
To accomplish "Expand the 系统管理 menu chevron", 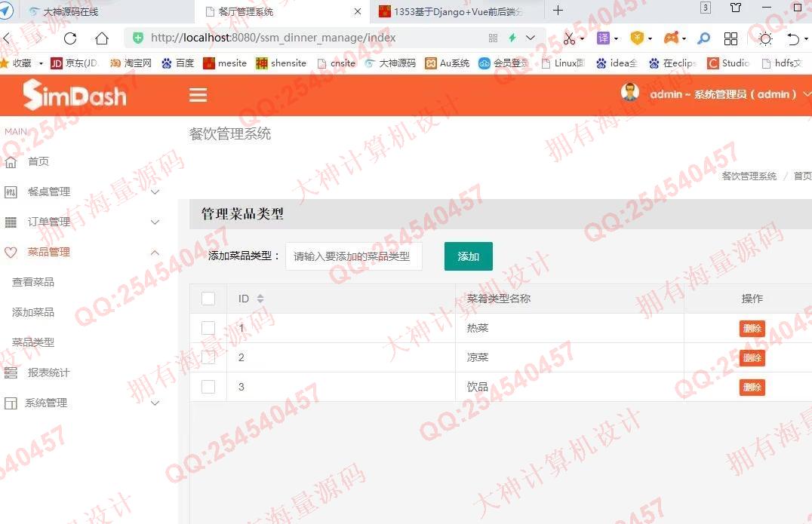I will [x=155, y=403].
